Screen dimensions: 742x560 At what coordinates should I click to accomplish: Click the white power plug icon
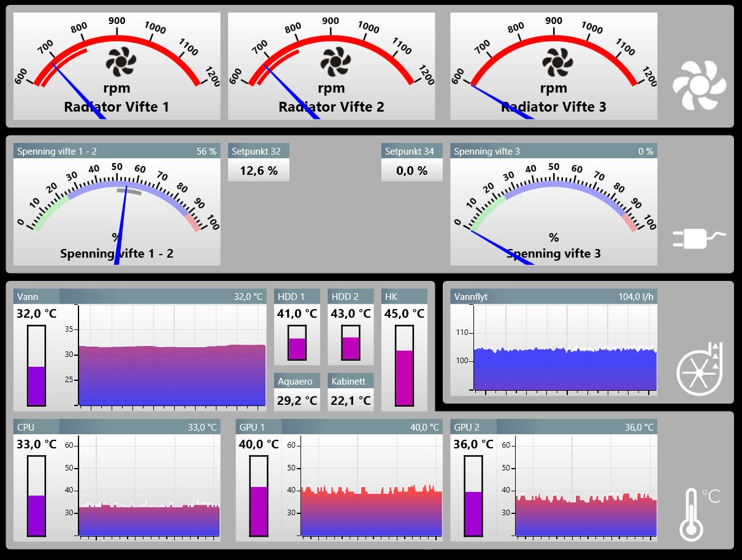coord(699,239)
